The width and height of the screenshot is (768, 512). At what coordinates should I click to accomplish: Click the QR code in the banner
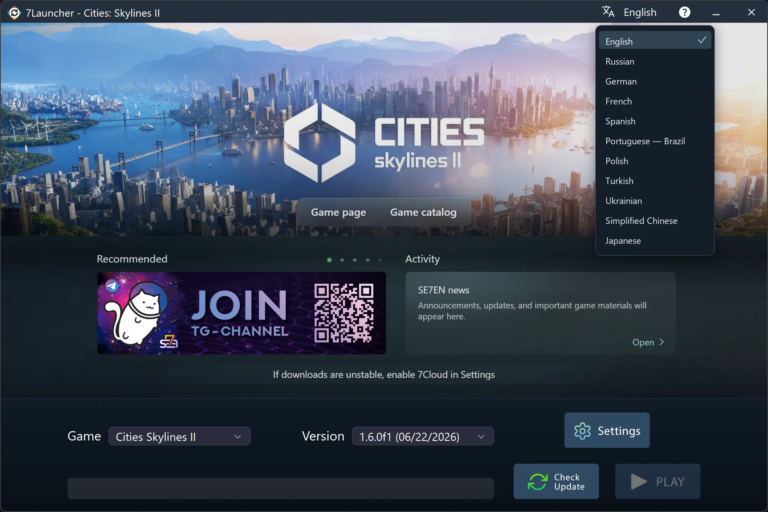coord(344,313)
